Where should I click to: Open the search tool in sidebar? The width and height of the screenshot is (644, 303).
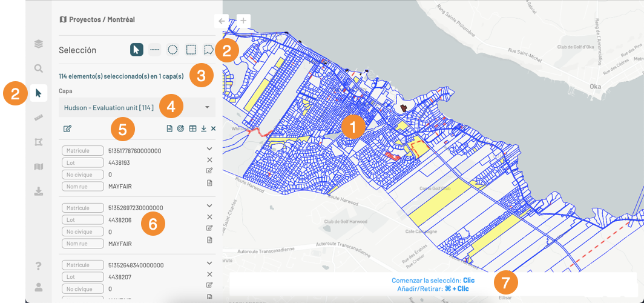coord(39,68)
